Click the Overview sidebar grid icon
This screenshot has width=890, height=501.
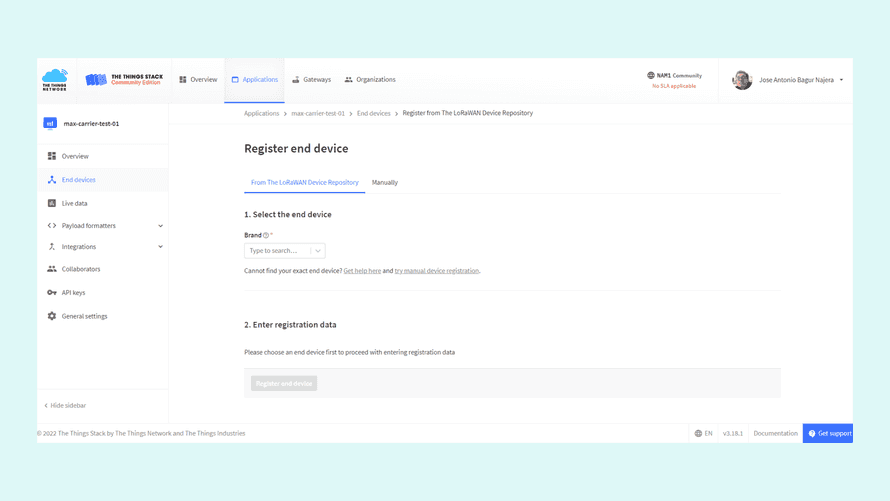tap(52, 156)
